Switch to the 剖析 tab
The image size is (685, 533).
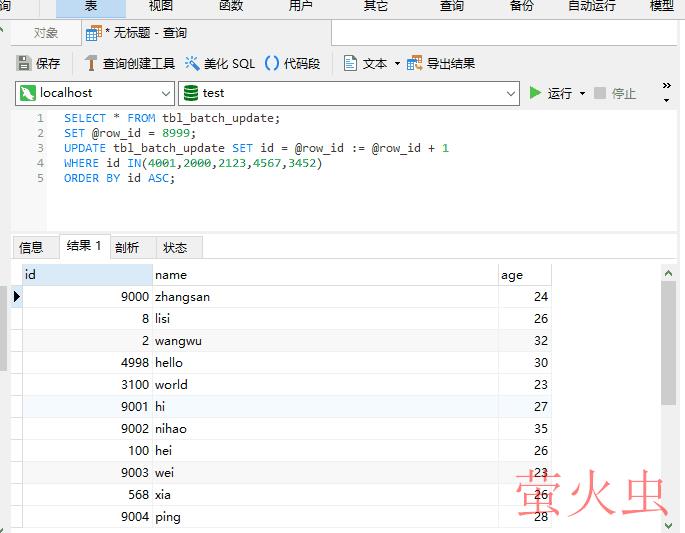click(x=127, y=247)
